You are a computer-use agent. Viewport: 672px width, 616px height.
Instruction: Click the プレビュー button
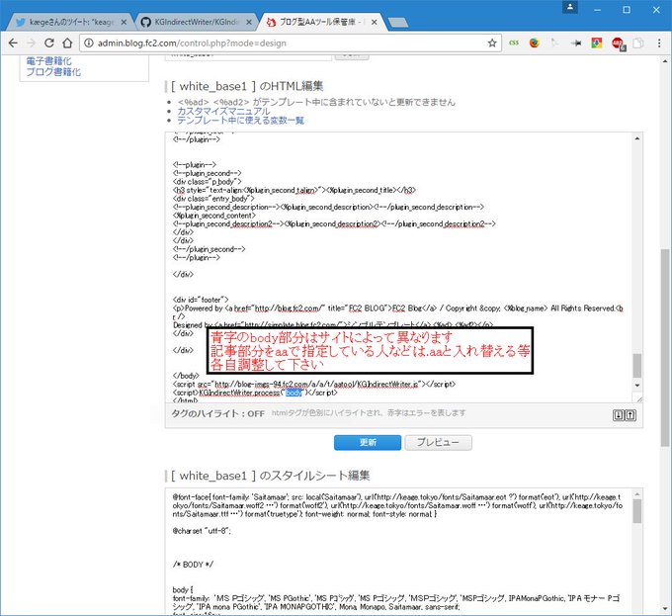point(438,442)
